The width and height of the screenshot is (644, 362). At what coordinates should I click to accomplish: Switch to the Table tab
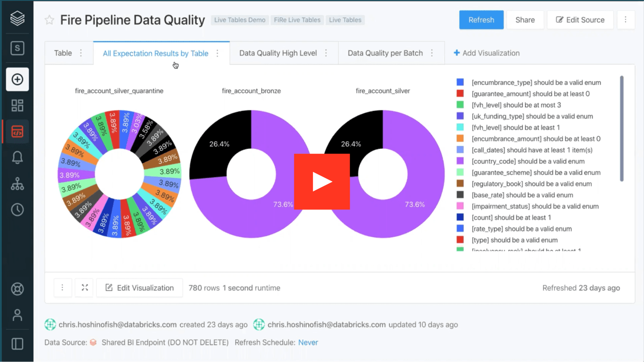pyautogui.click(x=63, y=53)
